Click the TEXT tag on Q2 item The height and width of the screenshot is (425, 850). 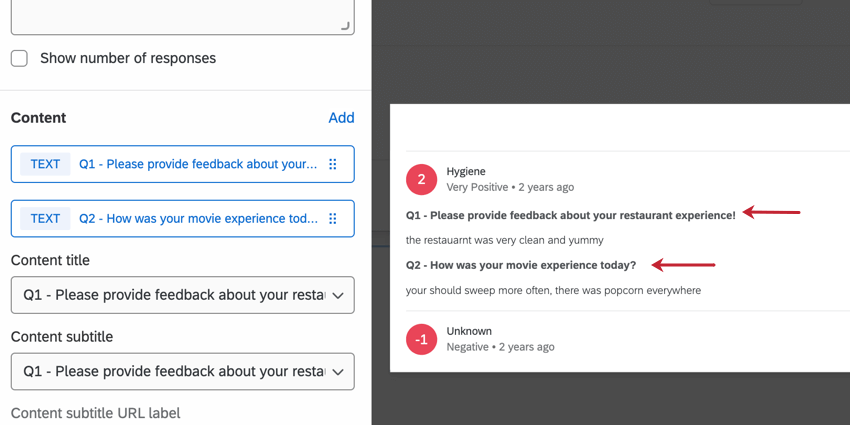click(x=45, y=219)
